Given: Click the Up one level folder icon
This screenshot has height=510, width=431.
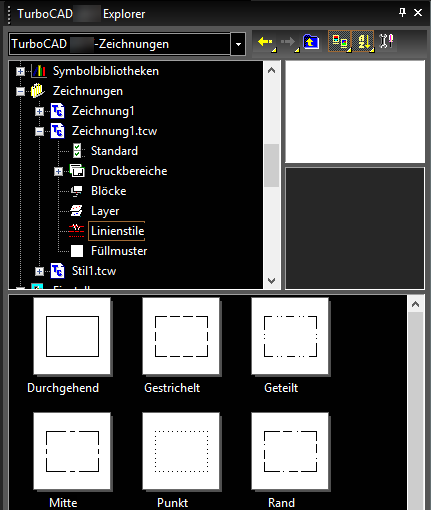Looking at the screenshot, I should (x=311, y=42).
